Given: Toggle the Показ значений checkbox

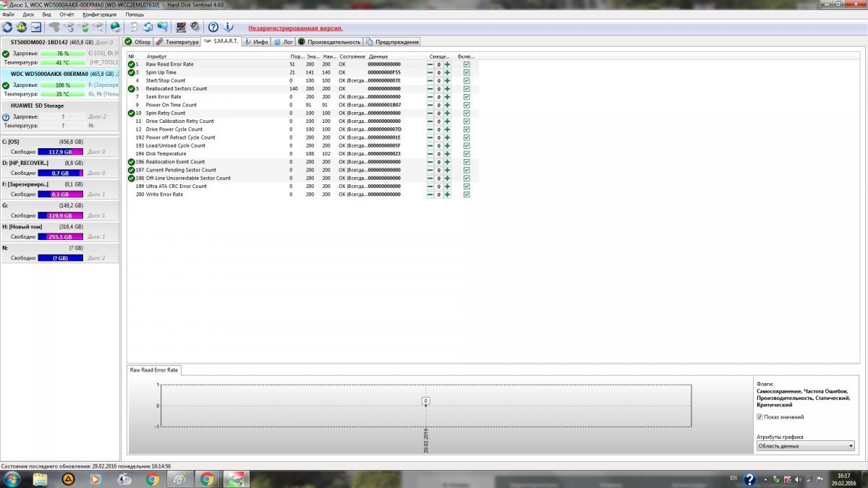Looking at the screenshot, I should (x=759, y=417).
